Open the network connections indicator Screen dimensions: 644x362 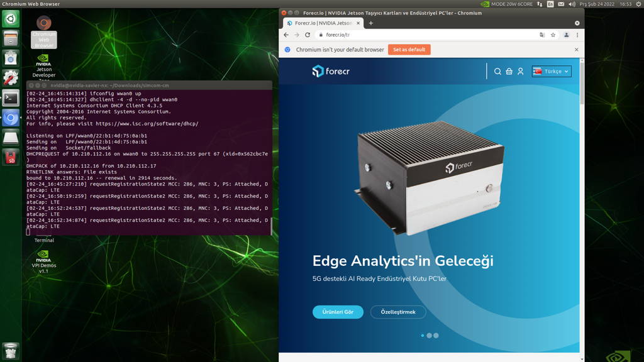540,4
